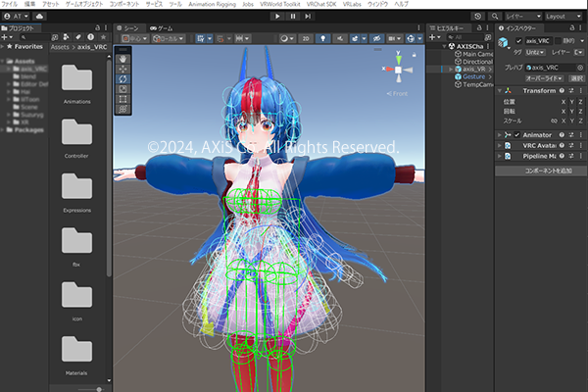The image size is (588, 392).
Task: Select the Move tool in scene toolbar
Action: point(122,69)
